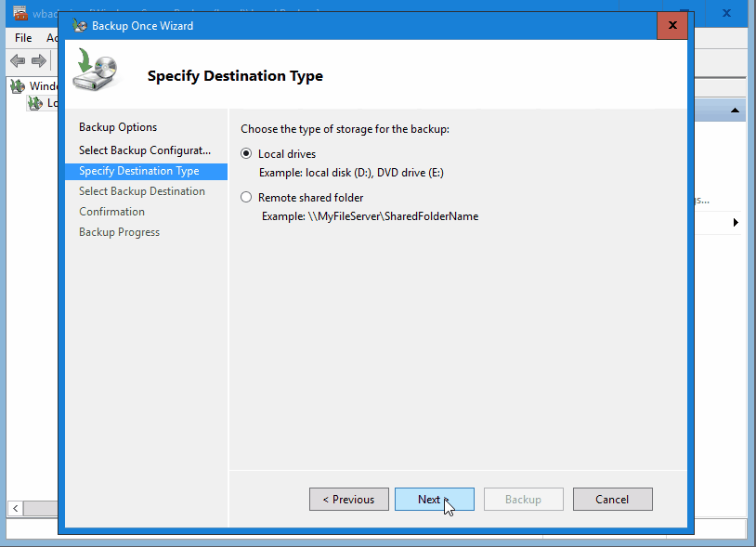Select the Confirmation step in the sidebar
Viewport: 756px width, 547px height.
111,211
